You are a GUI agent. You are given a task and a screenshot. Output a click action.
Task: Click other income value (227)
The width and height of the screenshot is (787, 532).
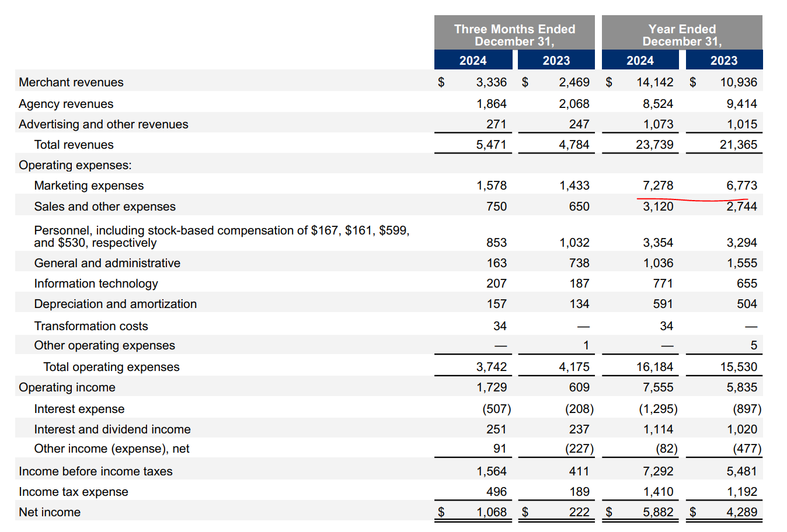[x=579, y=449]
